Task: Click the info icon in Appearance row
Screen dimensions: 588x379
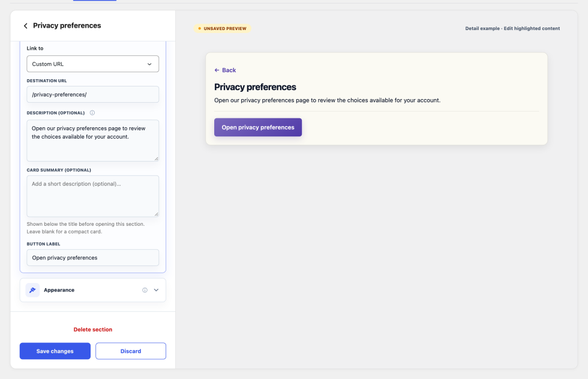Action: (x=145, y=290)
